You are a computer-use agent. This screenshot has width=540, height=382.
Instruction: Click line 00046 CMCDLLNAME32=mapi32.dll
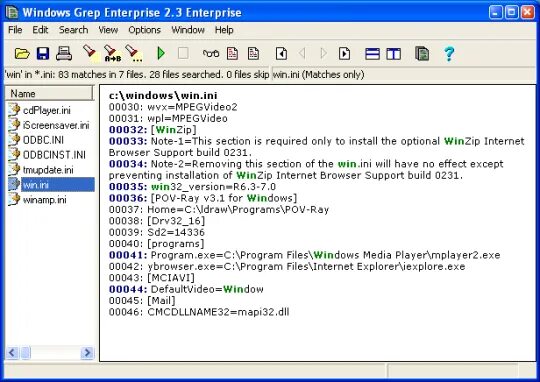[199, 312]
